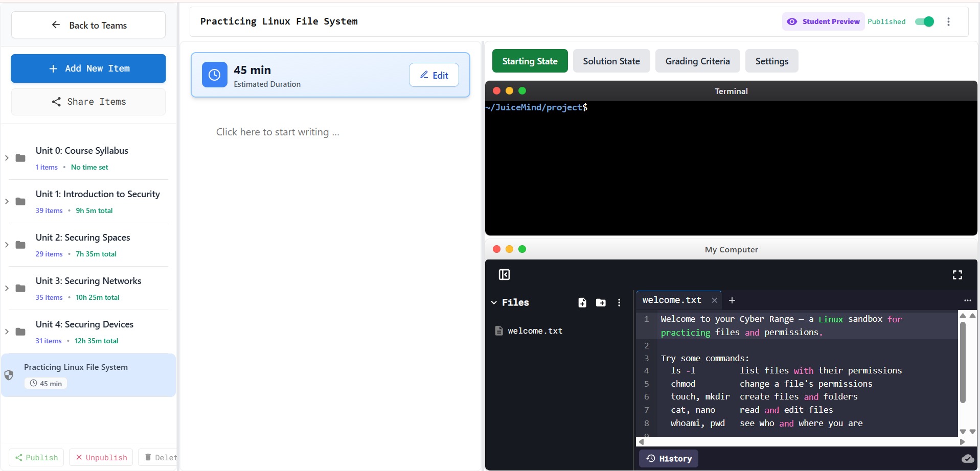This screenshot has height=471, width=980.
Task: Click the 45 min badge in sidebar
Action: pos(45,384)
